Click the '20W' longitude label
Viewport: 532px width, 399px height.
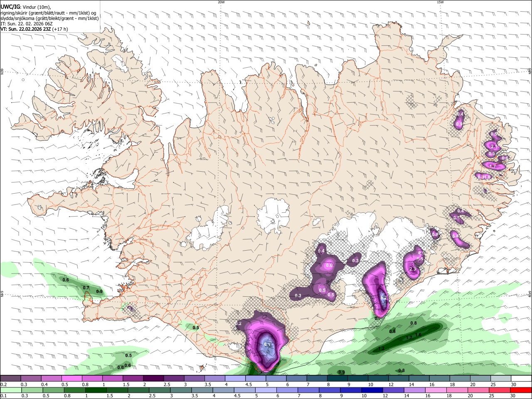point(221,2)
